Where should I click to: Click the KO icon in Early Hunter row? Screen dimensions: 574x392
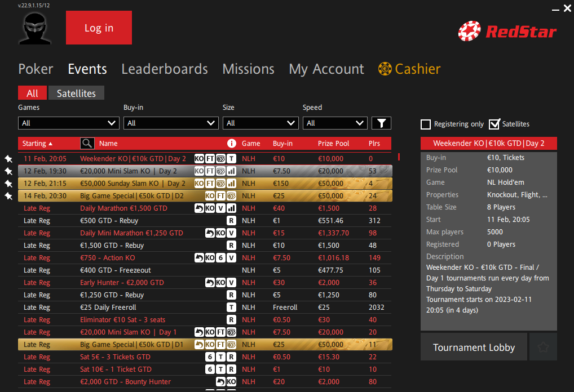click(220, 283)
